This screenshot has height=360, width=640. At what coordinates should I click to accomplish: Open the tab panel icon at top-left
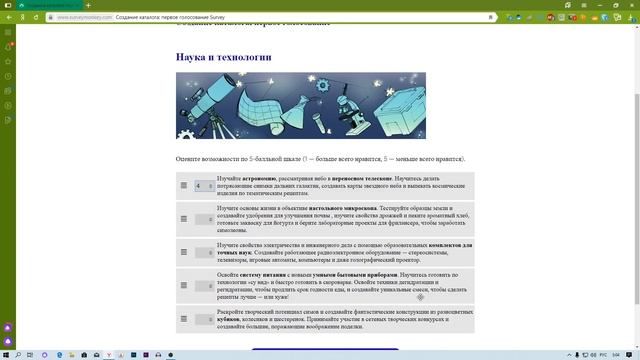[8, 5]
